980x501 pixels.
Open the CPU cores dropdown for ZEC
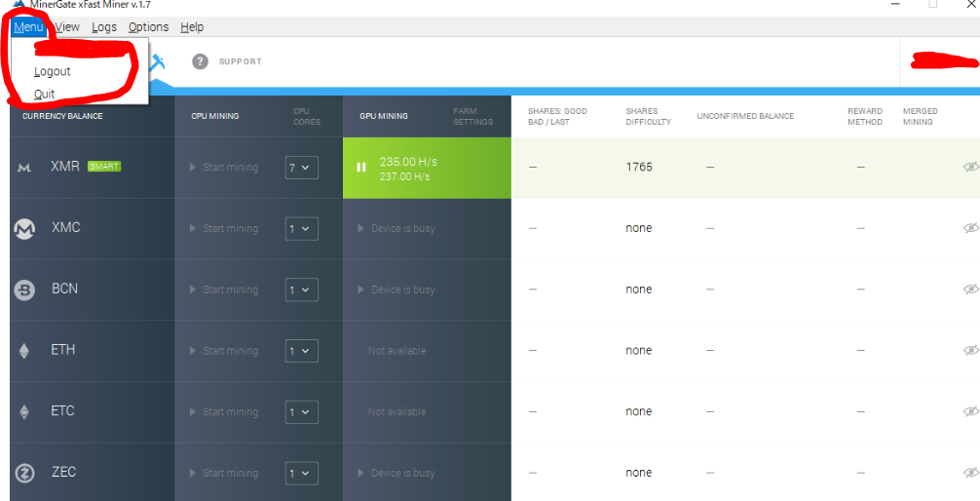point(302,474)
